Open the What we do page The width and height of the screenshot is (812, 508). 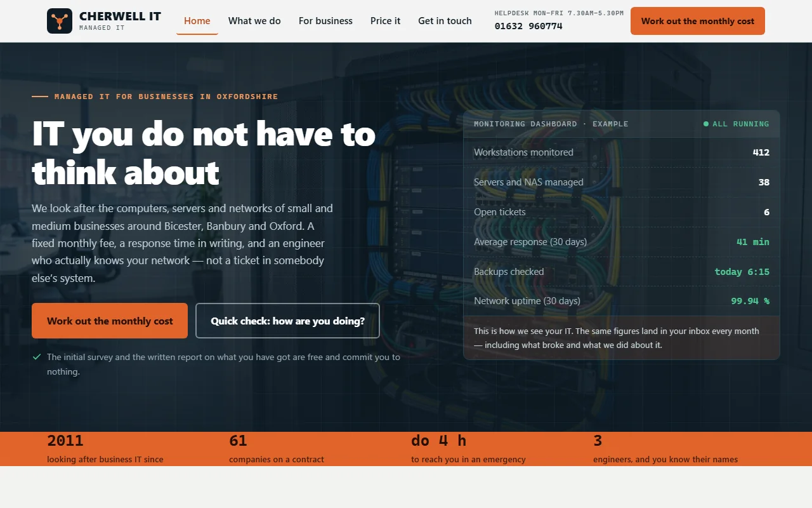click(254, 21)
